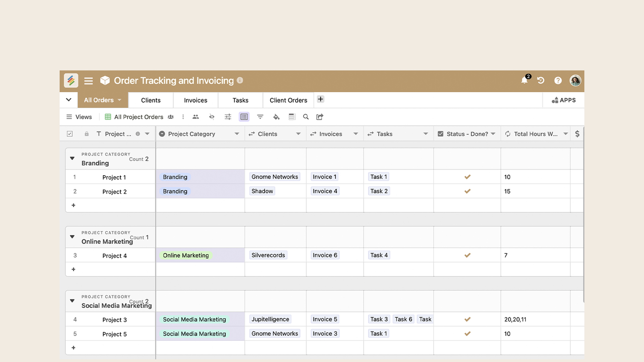Open the notifications bell

coord(524,81)
